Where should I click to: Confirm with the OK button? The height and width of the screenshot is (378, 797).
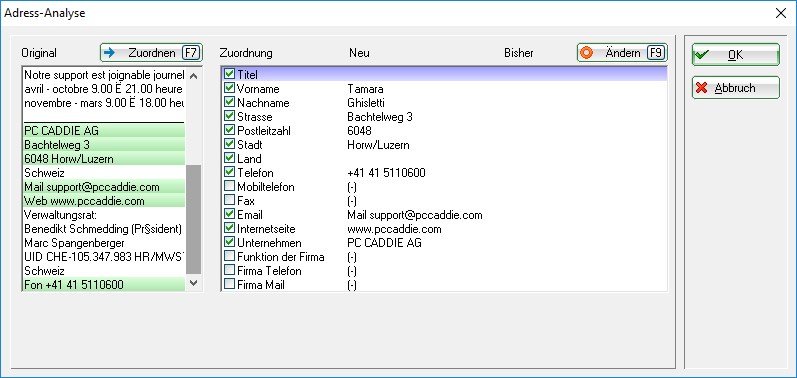735,55
